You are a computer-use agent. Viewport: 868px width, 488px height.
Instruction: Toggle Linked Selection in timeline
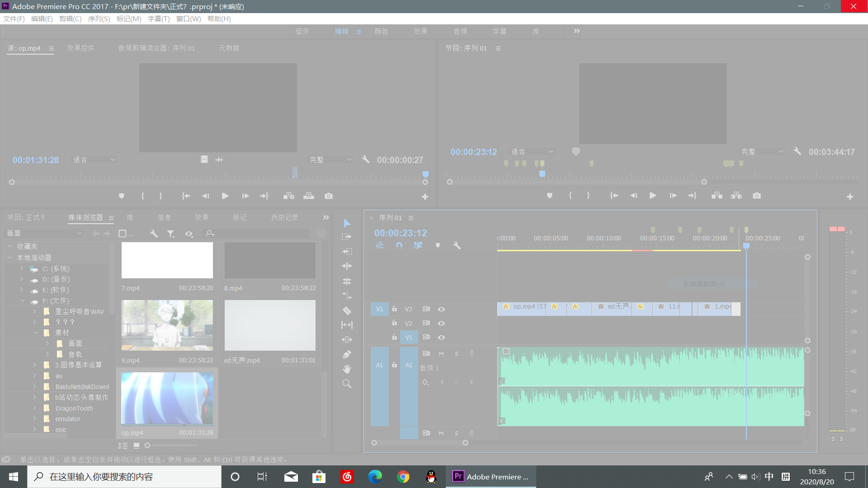point(418,245)
